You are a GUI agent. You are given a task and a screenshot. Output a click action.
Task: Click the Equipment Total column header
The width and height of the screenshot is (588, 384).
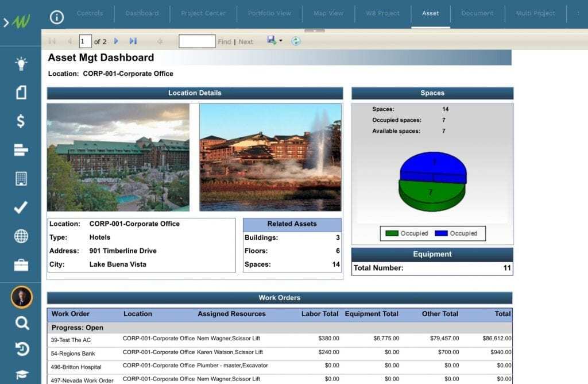[372, 314]
